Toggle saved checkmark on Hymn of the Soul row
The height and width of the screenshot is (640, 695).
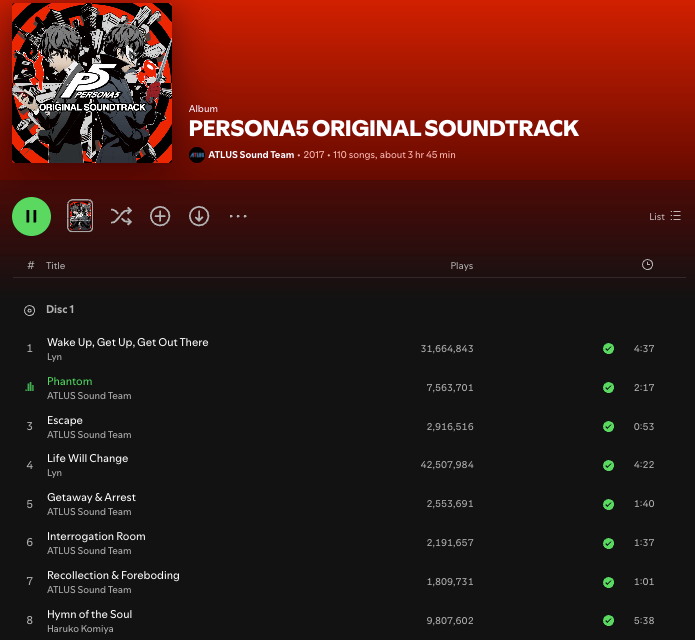[609, 620]
